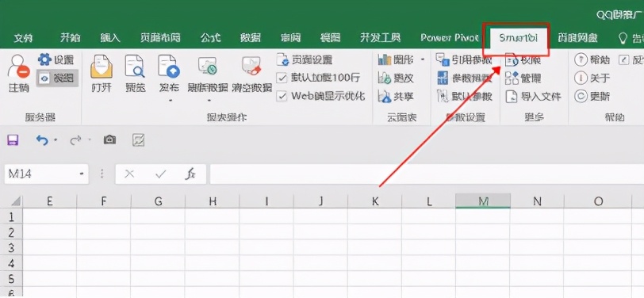Click the purple Save floppy disk icon
This screenshot has height=298, width=644.
[x=13, y=140]
